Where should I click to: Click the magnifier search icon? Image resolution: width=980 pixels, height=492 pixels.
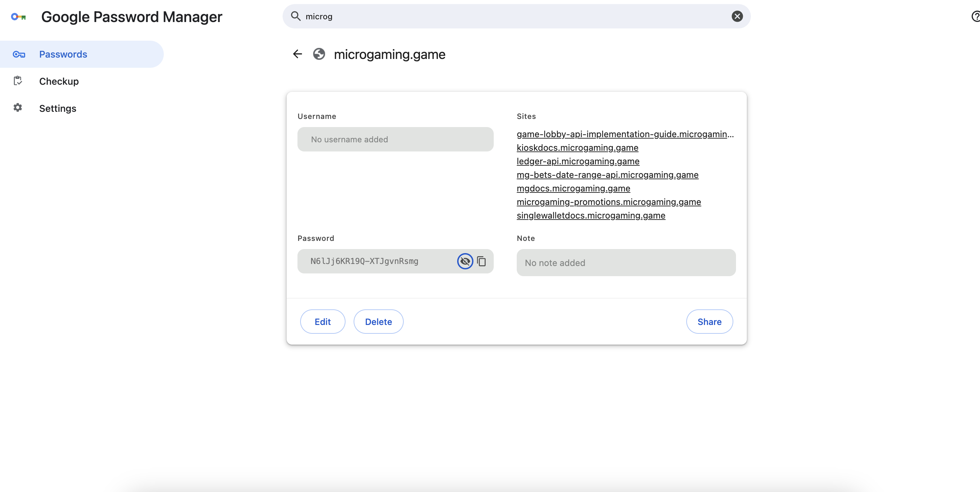point(296,16)
